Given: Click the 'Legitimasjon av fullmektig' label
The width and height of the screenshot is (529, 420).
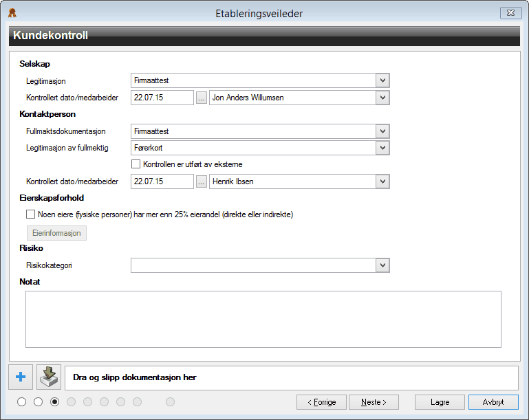Looking at the screenshot, I should click(x=67, y=148).
